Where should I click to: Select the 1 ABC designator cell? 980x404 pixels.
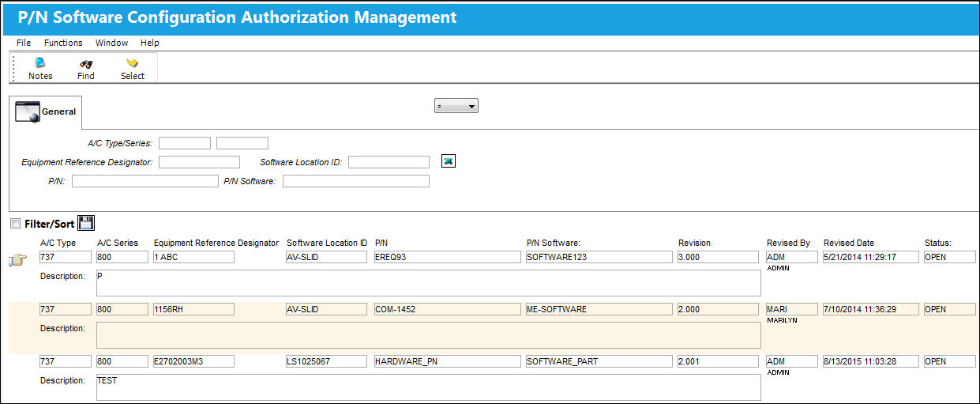click(x=194, y=257)
